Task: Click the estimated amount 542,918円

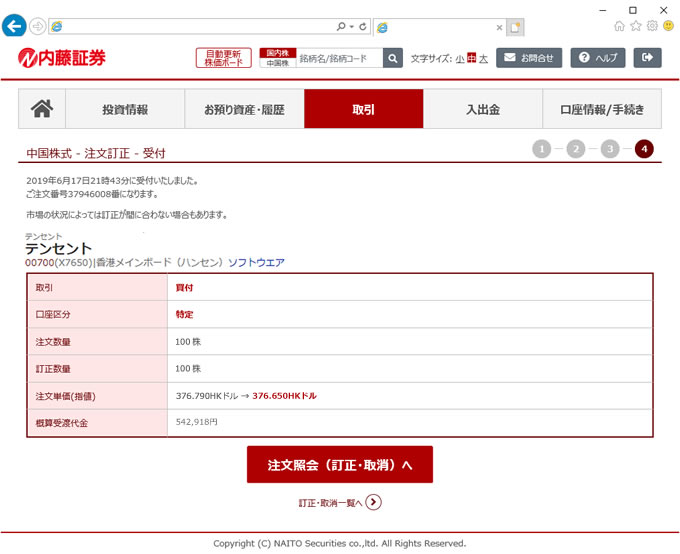Action: point(196,422)
